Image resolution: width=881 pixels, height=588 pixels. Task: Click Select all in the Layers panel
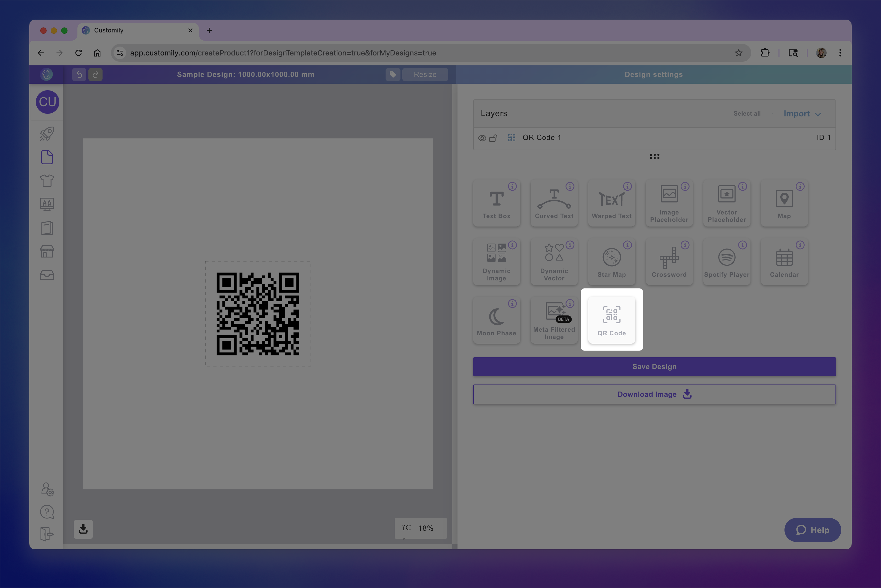(747, 113)
